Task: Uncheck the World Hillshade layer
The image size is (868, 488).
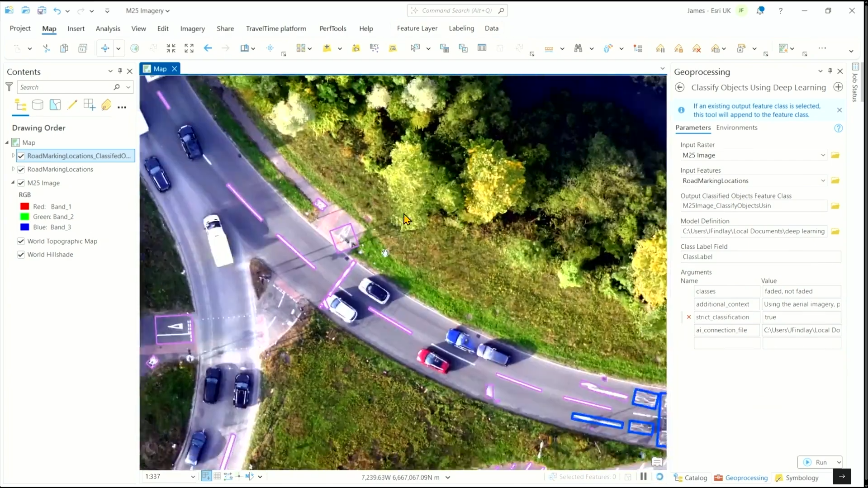Action: 21,254
